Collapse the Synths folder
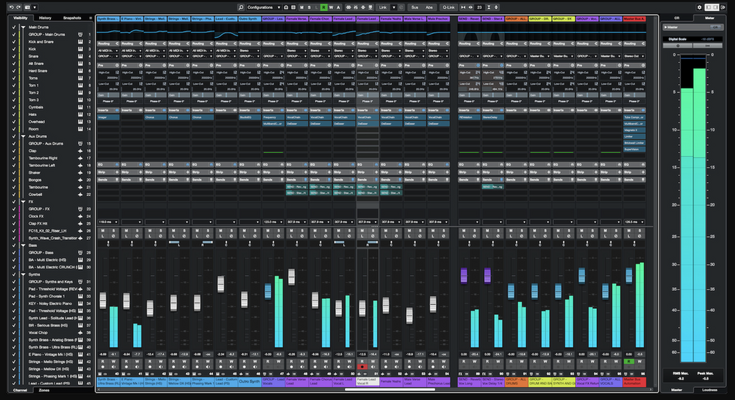Viewport: 735px width, 400px height. pyautogui.click(x=23, y=275)
